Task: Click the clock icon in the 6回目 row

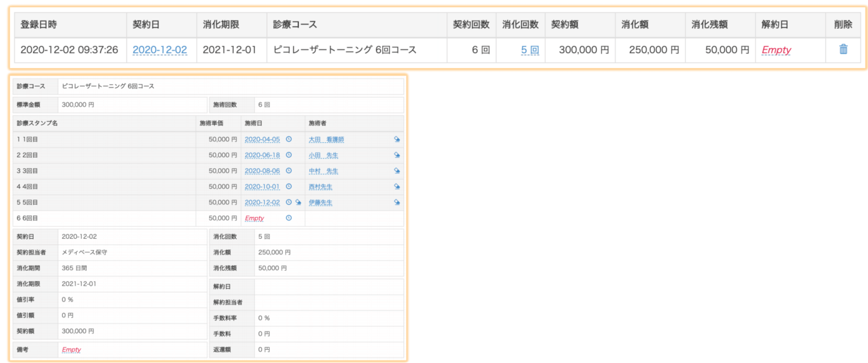Action: click(x=289, y=218)
